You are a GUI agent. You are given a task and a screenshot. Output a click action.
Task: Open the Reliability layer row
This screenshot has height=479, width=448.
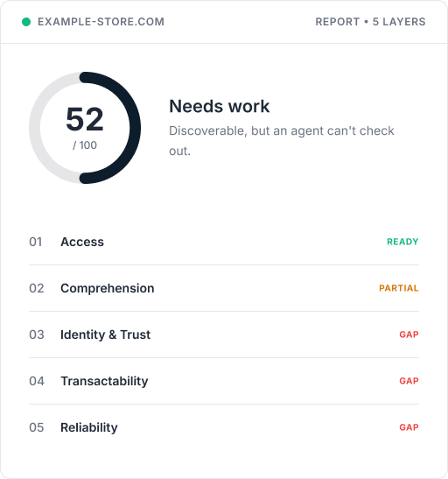tap(224, 427)
